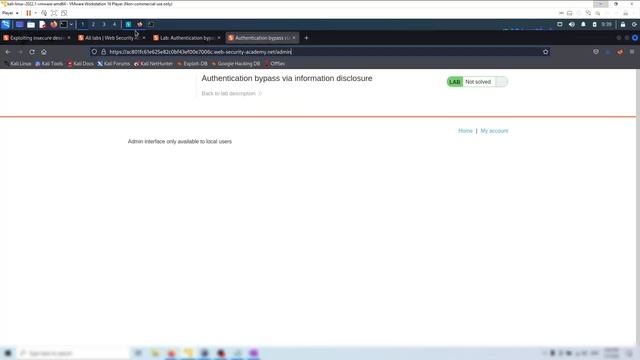Open Kali notifications bell icon
The width and height of the screenshot is (640, 360).
[583, 24]
